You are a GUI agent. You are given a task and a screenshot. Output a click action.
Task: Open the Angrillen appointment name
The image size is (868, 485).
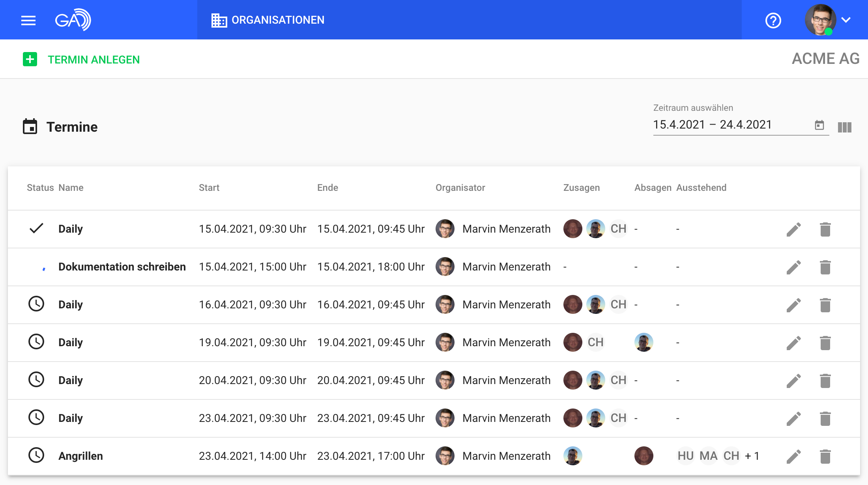pos(80,456)
